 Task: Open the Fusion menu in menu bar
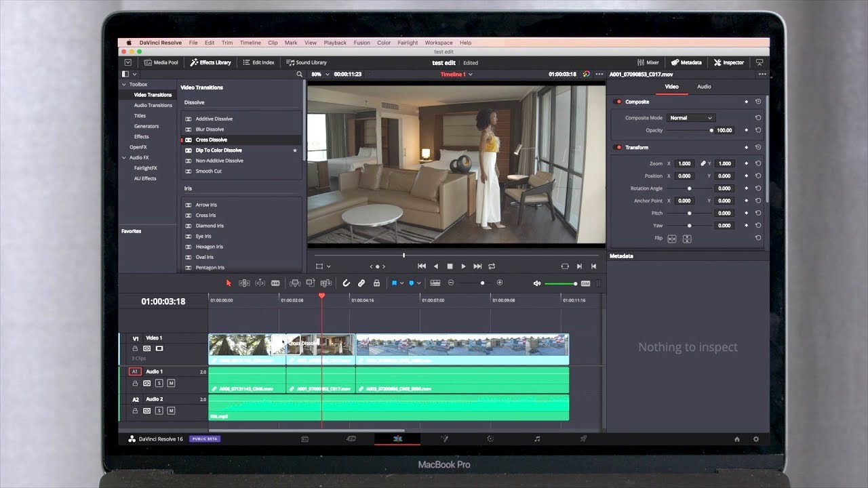pyautogui.click(x=361, y=43)
